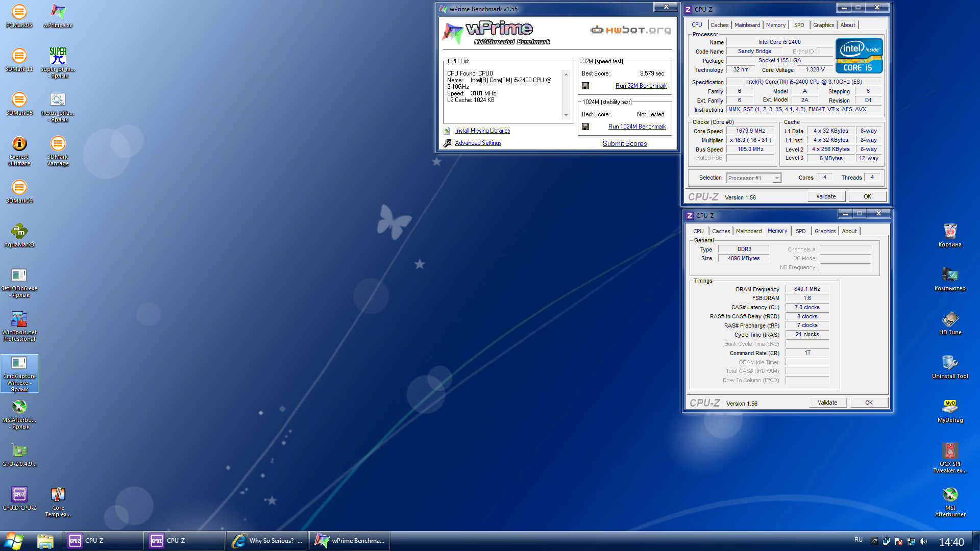Viewport: 980px width, 551px height.
Task: Click OK button in top CPU-Z
Action: [x=867, y=196]
